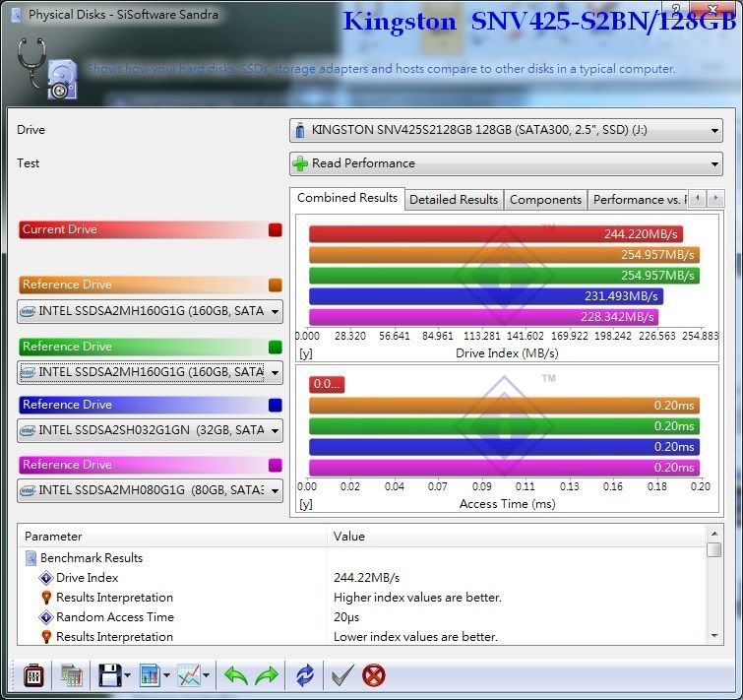Switch to the Performance vs. tab
This screenshot has height=700, width=743.
click(x=638, y=200)
